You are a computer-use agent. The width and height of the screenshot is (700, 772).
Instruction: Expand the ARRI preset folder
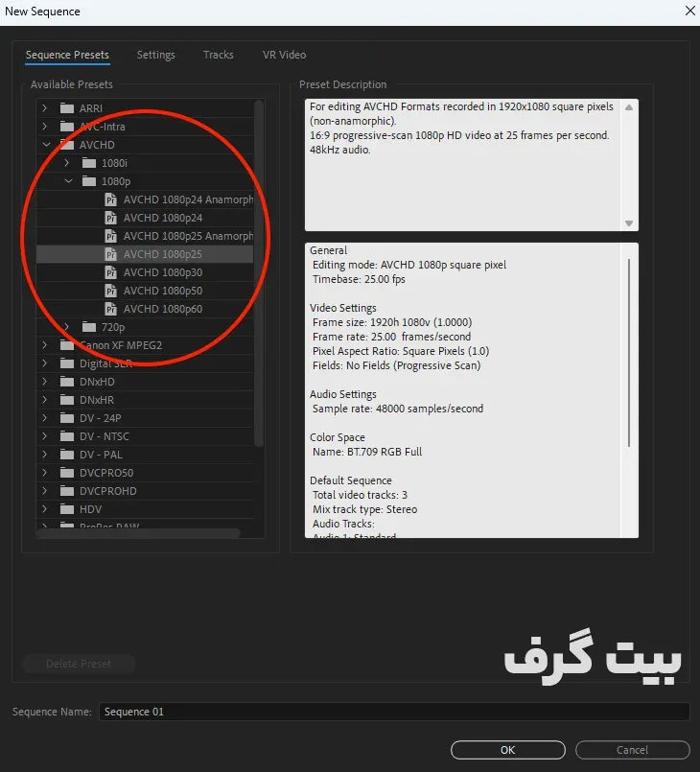click(45, 108)
